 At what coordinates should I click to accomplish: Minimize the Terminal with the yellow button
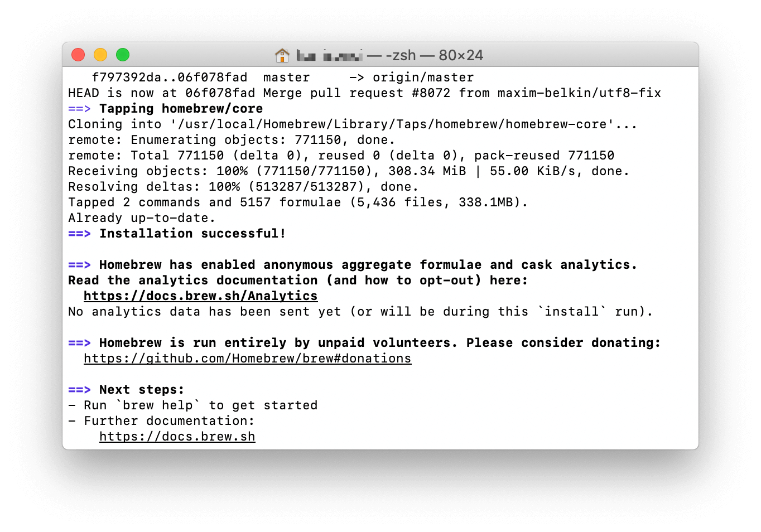pyautogui.click(x=100, y=55)
